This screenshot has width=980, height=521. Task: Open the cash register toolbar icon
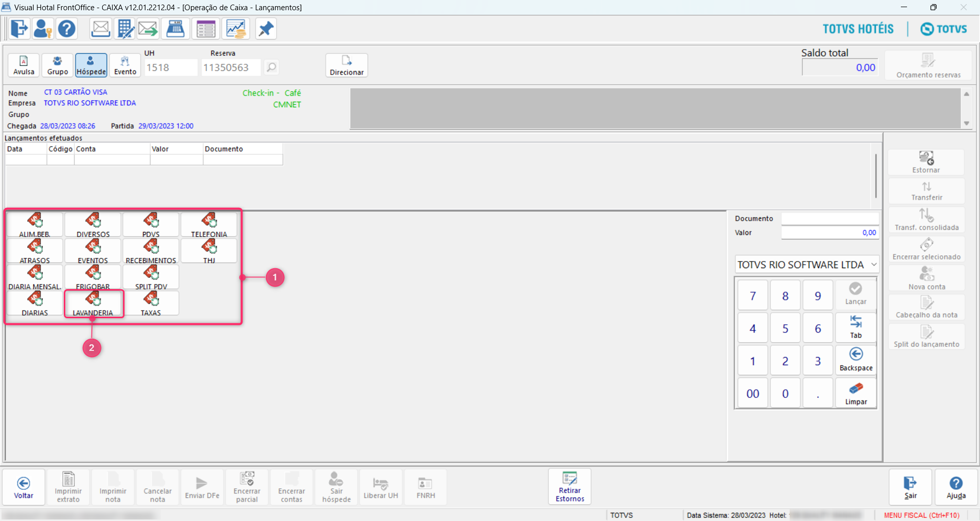tap(176, 29)
